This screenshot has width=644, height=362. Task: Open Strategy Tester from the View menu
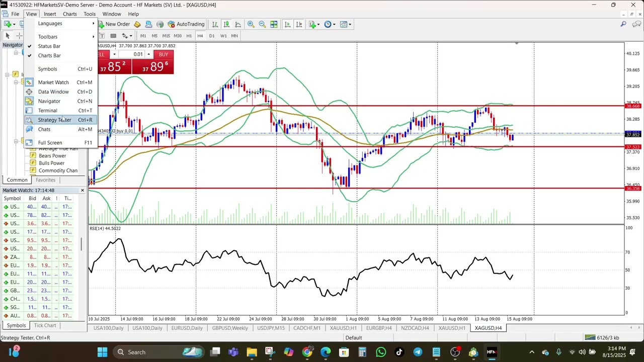60,120
